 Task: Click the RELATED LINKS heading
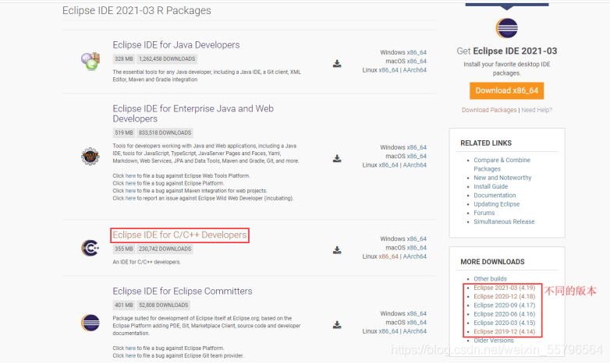click(486, 143)
